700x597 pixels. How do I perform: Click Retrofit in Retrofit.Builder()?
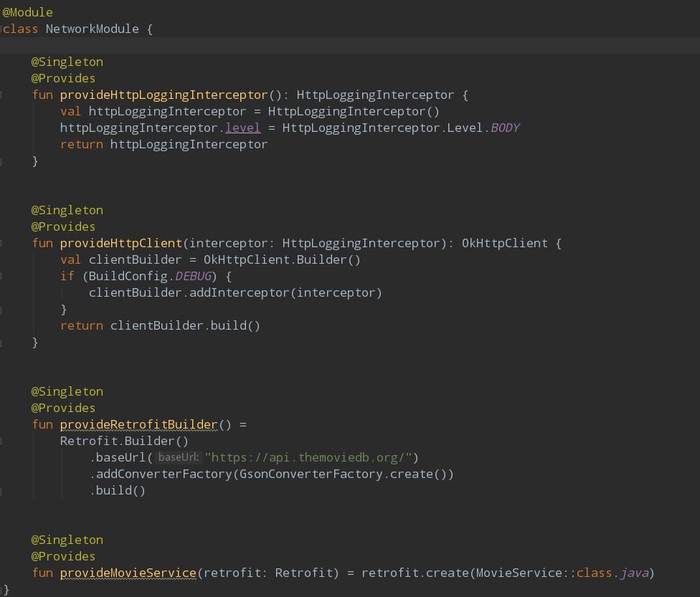[x=88, y=441]
